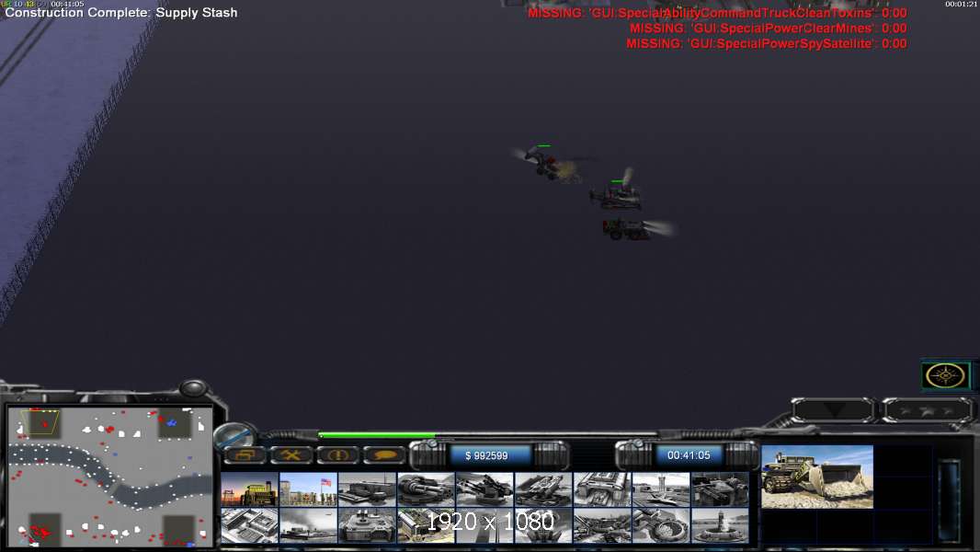Click the $ 992599 money display
This screenshot has height=552, width=980.
[487, 455]
